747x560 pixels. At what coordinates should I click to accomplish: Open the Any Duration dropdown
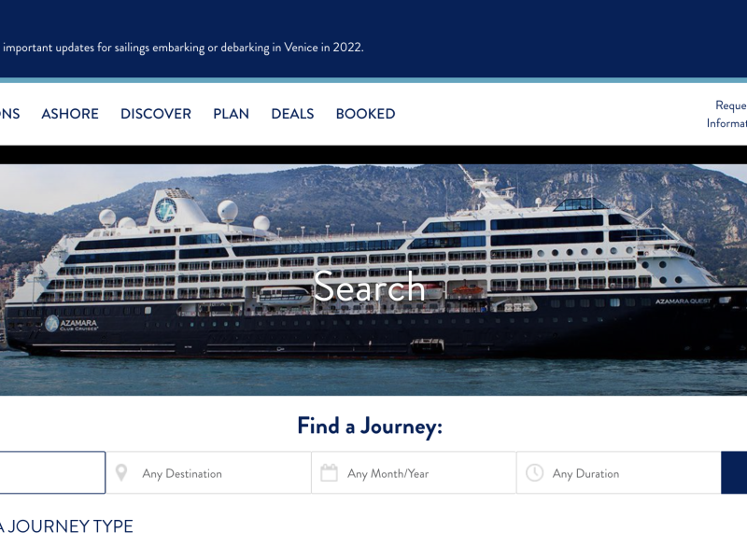click(619, 473)
